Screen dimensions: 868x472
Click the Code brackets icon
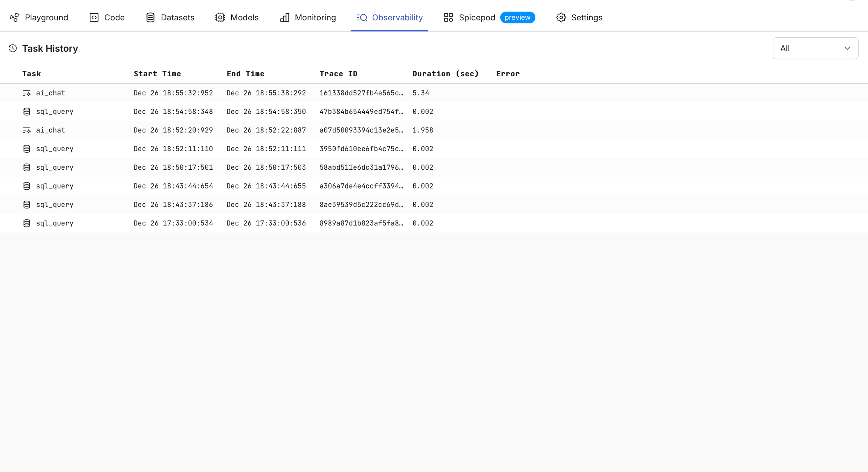[94, 18]
